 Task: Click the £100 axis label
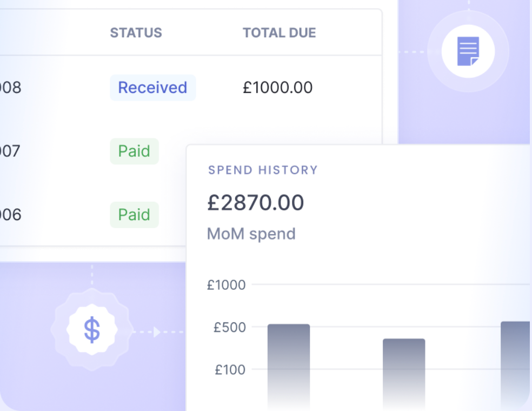tap(230, 370)
